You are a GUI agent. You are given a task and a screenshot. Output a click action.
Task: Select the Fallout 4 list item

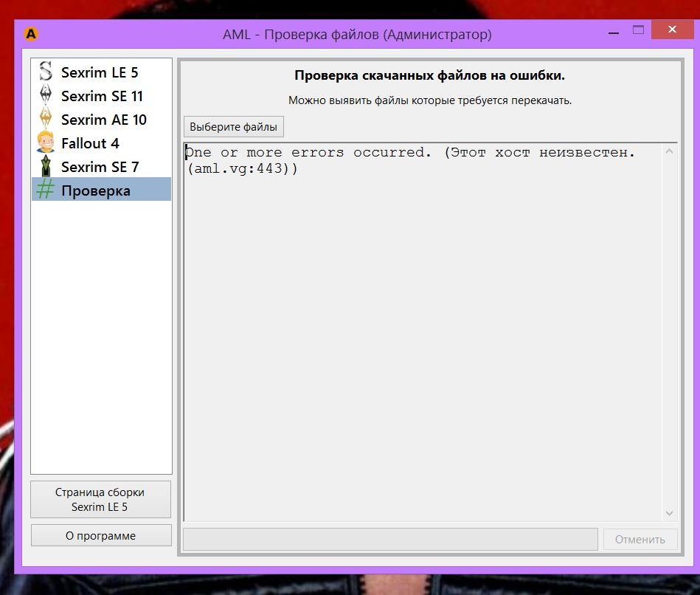coord(90,143)
